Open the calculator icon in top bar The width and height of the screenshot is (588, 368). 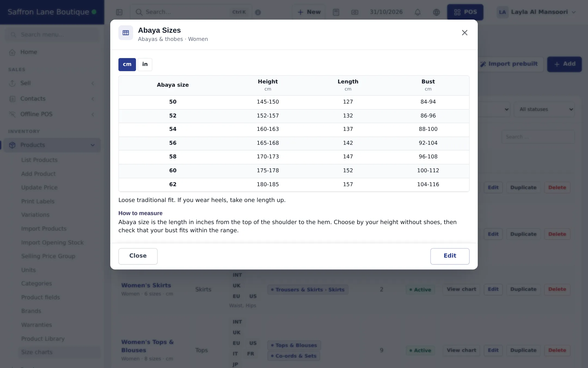pyautogui.click(x=336, y=12)
